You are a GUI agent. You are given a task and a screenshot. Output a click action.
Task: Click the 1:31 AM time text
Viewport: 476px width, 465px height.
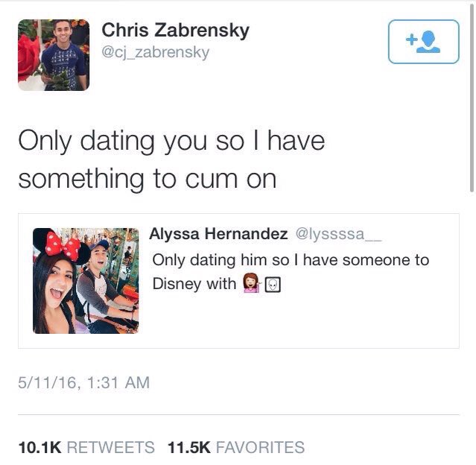[118, 382]
